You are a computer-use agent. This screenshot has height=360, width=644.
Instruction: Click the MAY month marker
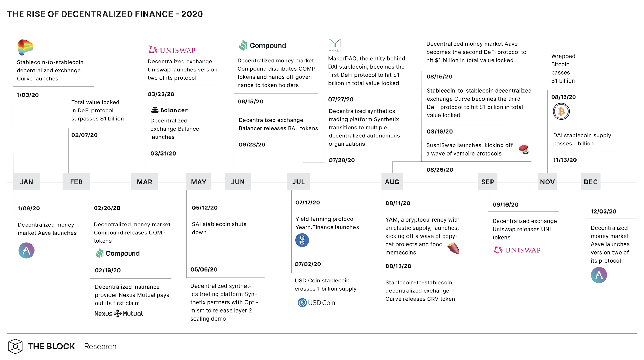(x=198, y=182)
